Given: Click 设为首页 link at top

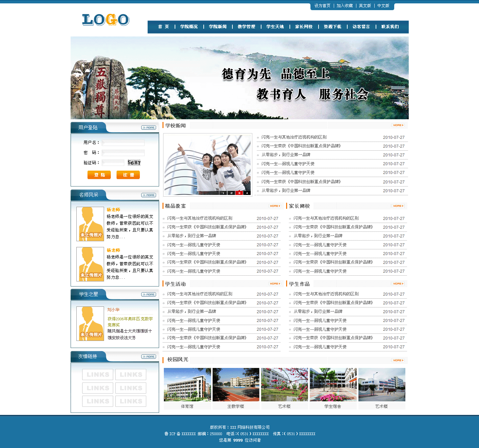Looking at the screenshot, I should (322, 6).
